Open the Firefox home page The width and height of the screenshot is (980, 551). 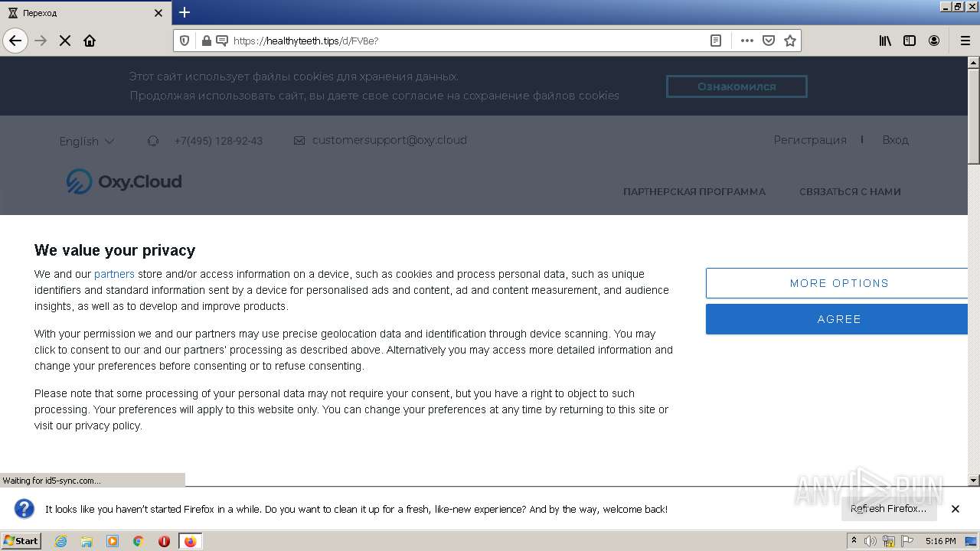(x=90, y=41)
